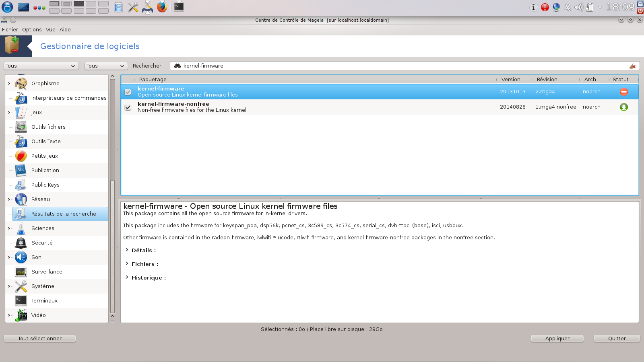Viewport: 644px width, 362px height.
Task: Click the 18:09 panel clock
Action: (x=620, y=7)
